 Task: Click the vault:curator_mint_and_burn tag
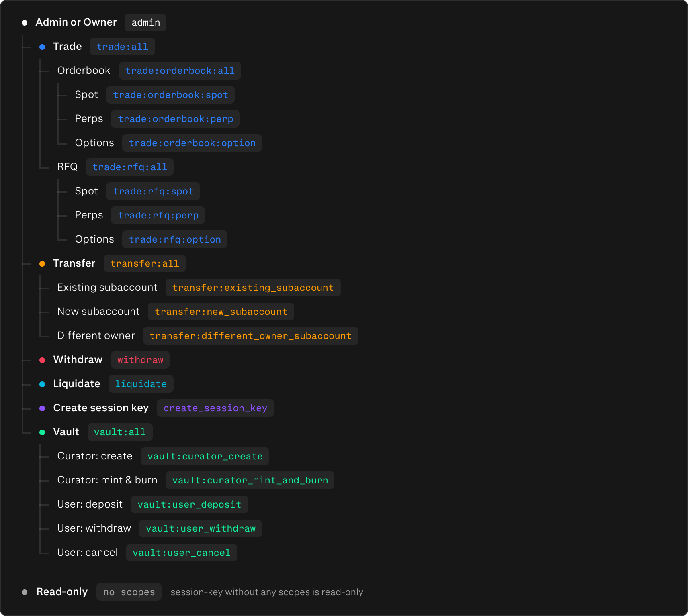[x=250, y=480]
